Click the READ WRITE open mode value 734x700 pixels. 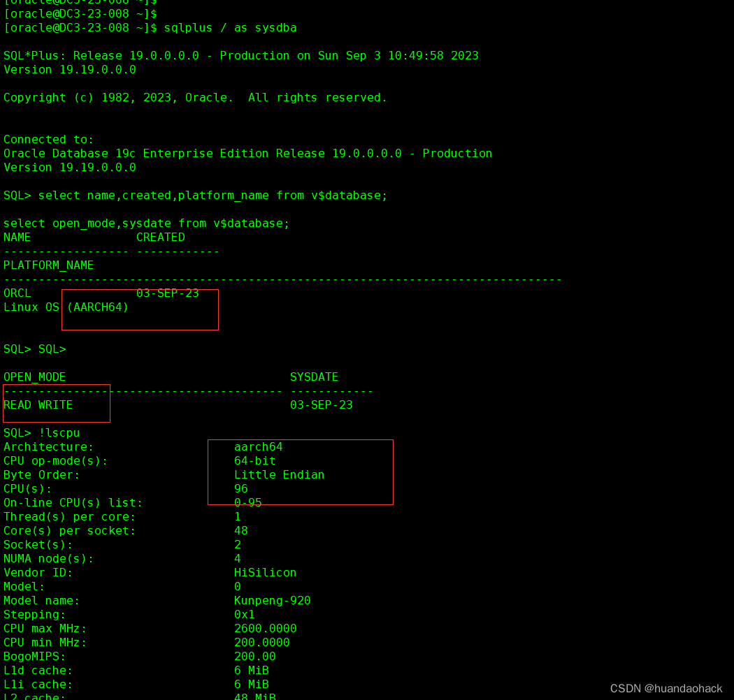(x=38, y=404)
